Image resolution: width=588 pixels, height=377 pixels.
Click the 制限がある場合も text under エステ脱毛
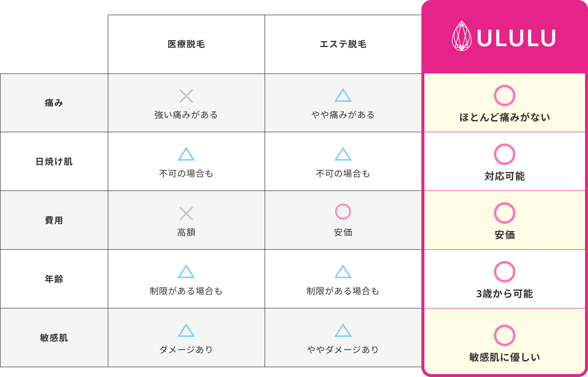(x=343, y=291)
